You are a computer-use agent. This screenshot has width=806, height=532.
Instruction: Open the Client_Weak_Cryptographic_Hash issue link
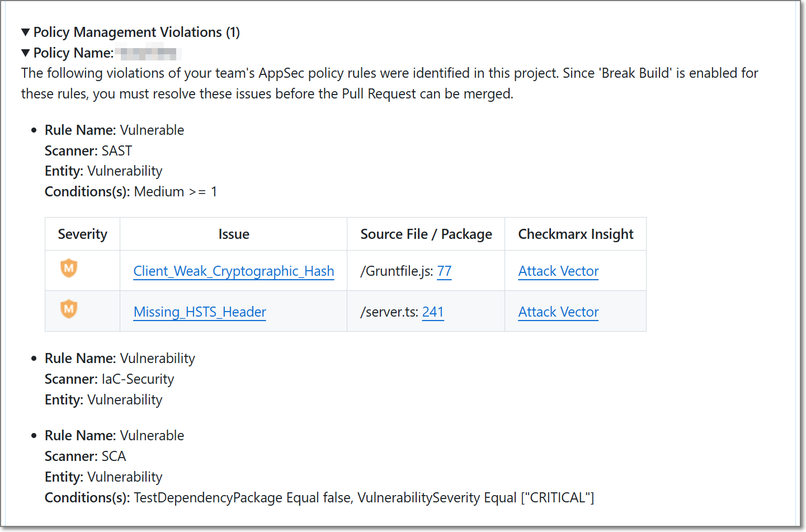point(234,271)
